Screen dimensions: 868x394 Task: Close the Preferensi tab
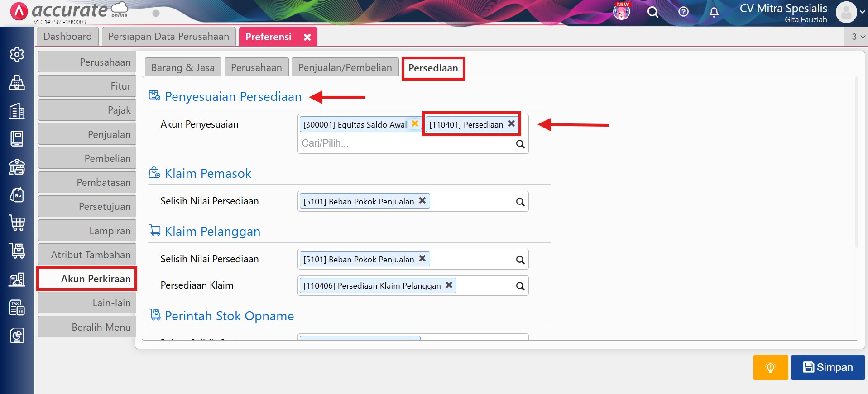307,37
